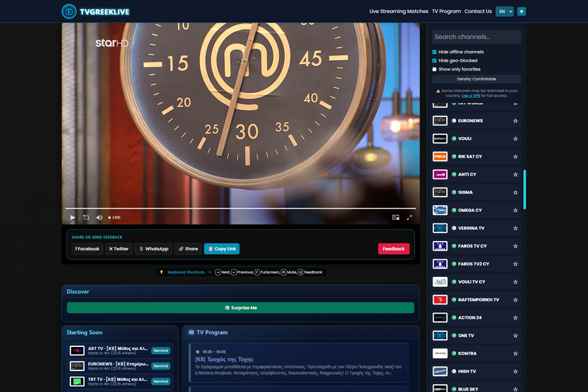Favorite the EURONEWS channel star
The height and width of the screenshot is (392, 588).
tap(515, 121)
